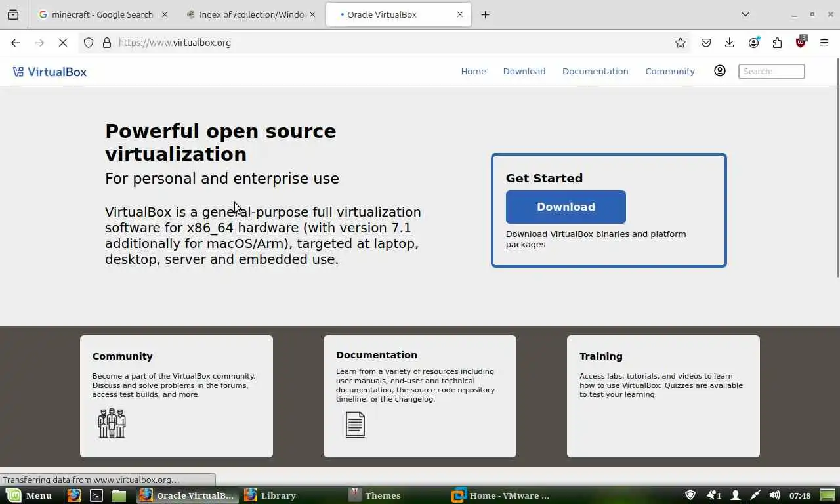Click the network connection tray icon
Viewport: 840px width, 504px height.
click(755, 495)
